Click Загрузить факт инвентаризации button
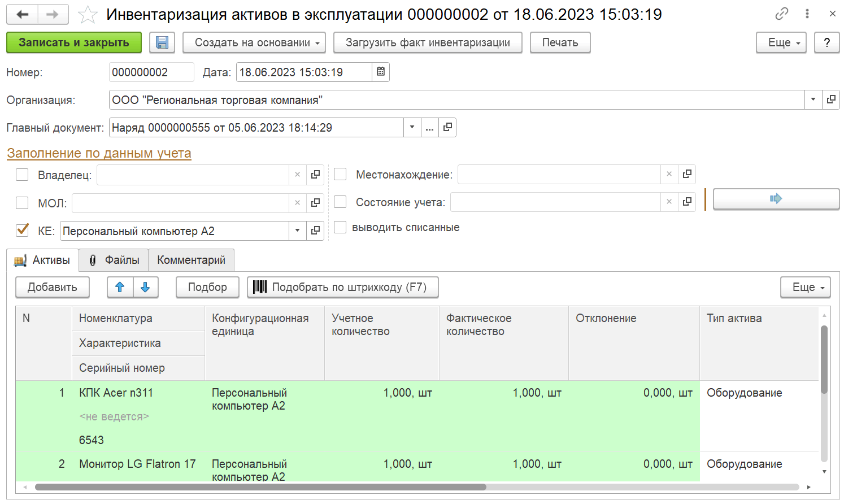This screenshot has width=844, height=504. click(x=428, y=42)
